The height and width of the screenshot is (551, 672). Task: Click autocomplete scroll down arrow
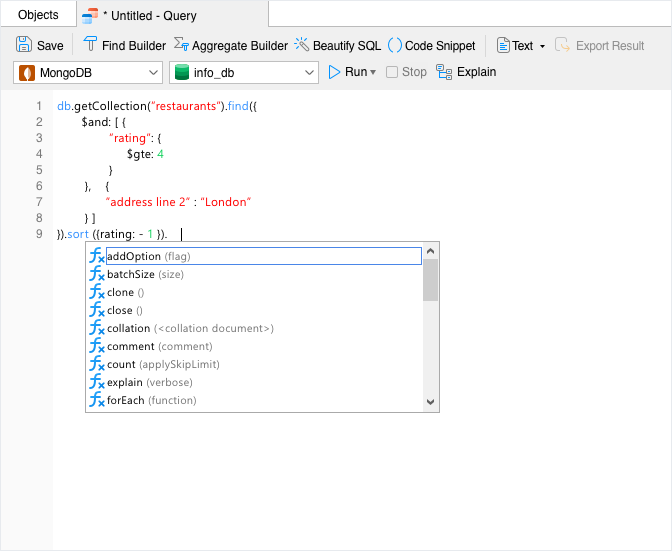[x=431, y=402]
